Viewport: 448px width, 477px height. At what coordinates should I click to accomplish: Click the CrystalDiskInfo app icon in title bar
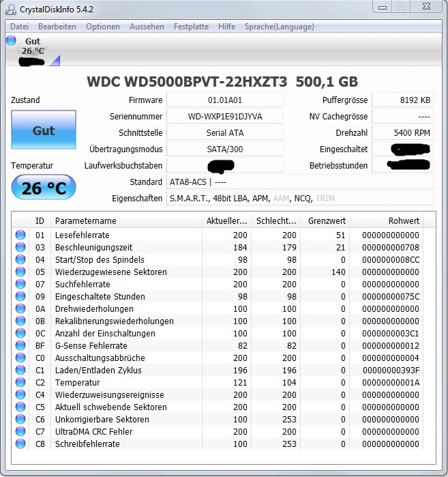click(x=11, y=9)
